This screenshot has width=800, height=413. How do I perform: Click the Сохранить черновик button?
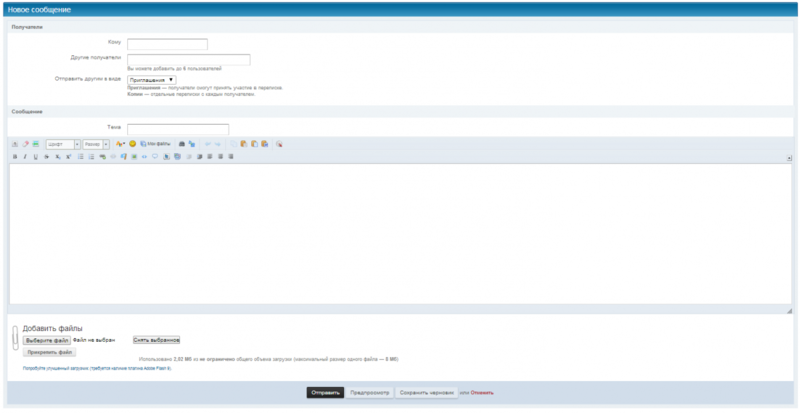pos(427,393)
